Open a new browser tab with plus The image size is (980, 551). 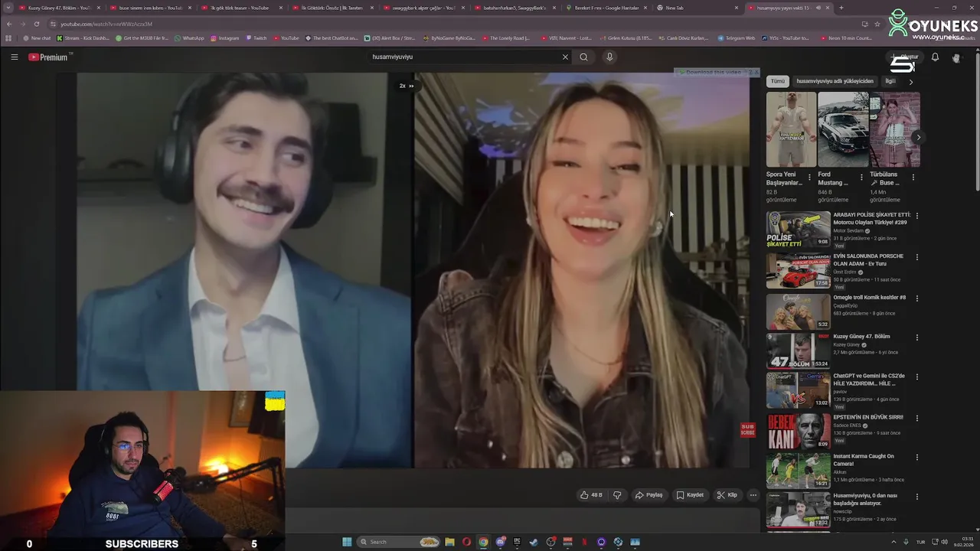click(x=841, y=8)
